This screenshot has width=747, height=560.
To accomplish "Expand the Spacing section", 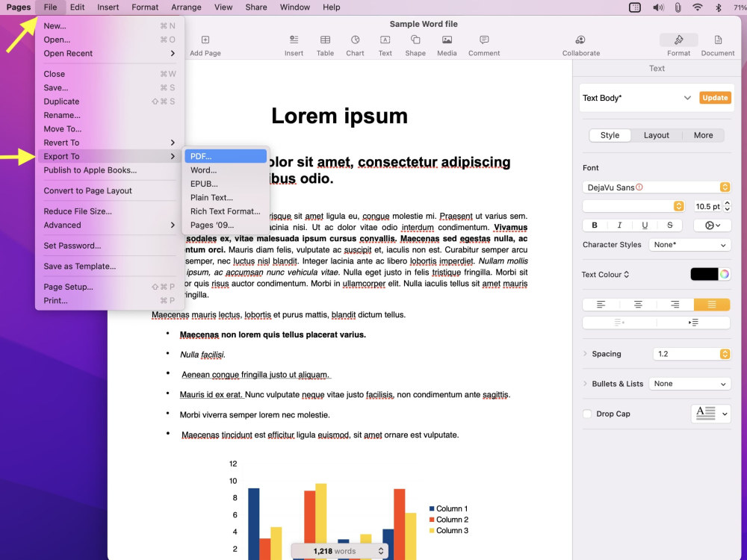I will pyautogui.click(x=585, y=354).
